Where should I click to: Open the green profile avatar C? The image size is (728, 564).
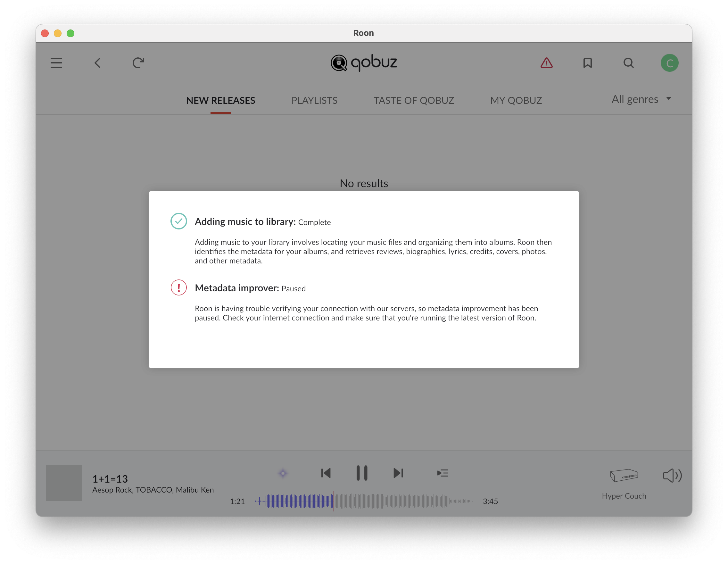pos(669,63)
